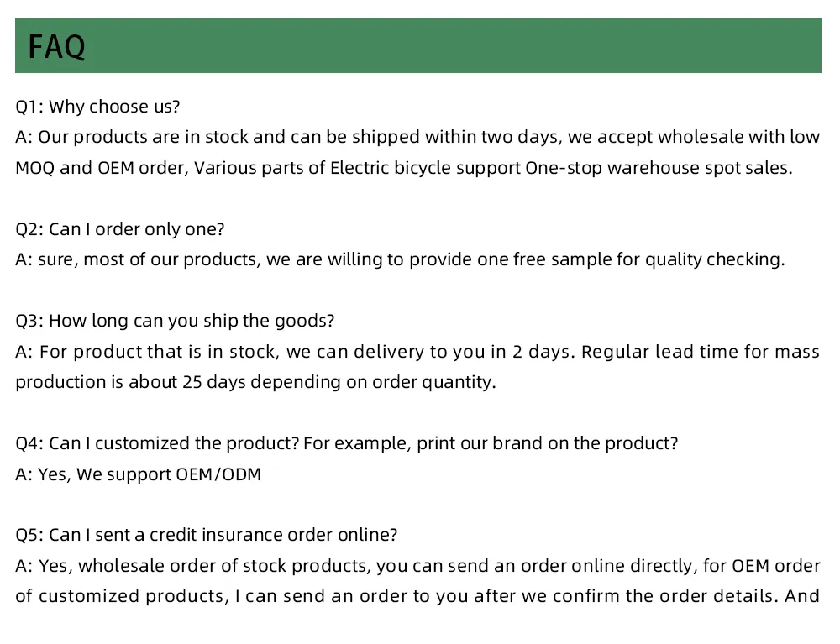Click the answer line about delivery in 2 days
This screenshot has width=840, height=644.
pyautogui.click(x=417, y=351)
